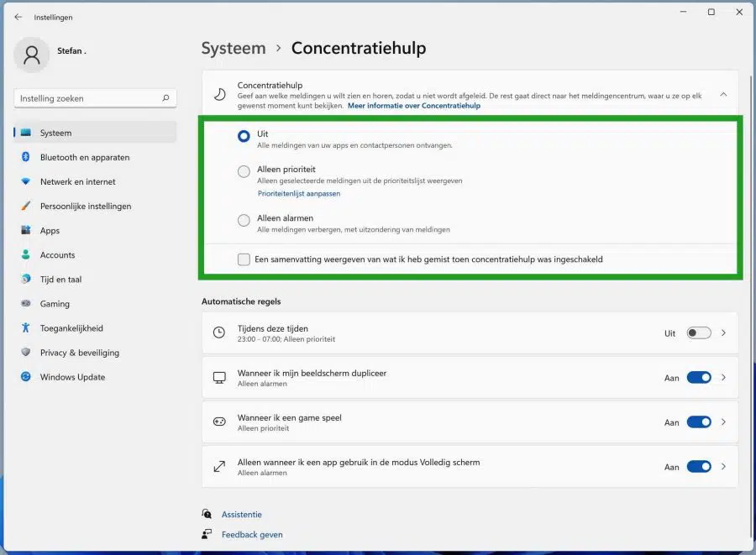Click the Concentratiehulp page title
The width and height of the screenshot is (756, 555).
[359, 48]
